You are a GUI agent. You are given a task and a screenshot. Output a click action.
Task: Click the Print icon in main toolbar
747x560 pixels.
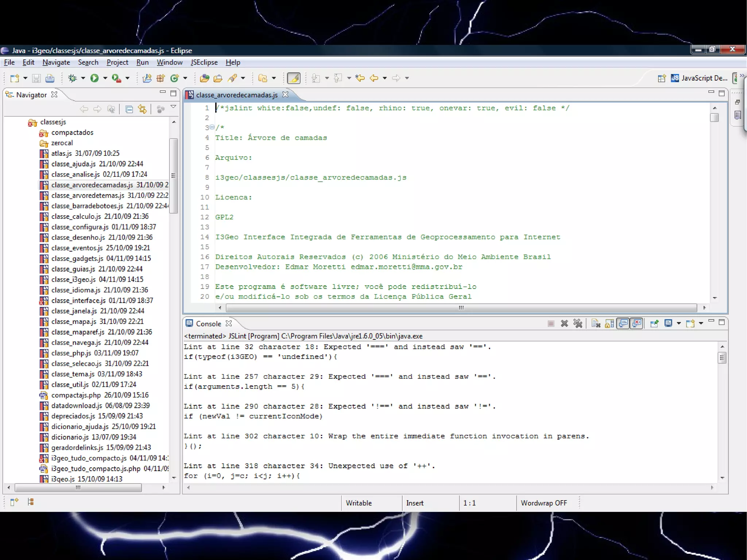click(x=50, y=78)
